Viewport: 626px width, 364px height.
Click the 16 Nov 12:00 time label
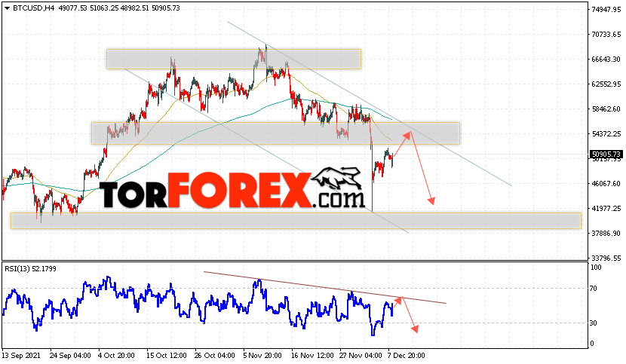coord(311,355)
